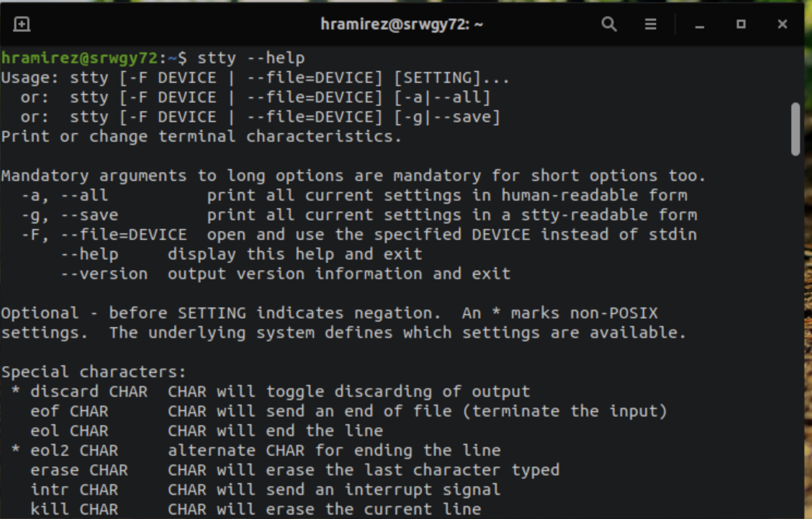Click the hramirez@srwgy72 window title
Screen dimensions: 812x519
[402, 24]
